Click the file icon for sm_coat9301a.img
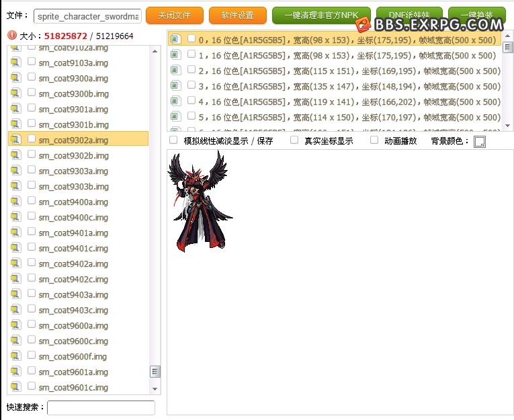514x420 pixels. [x=15, y=108]
